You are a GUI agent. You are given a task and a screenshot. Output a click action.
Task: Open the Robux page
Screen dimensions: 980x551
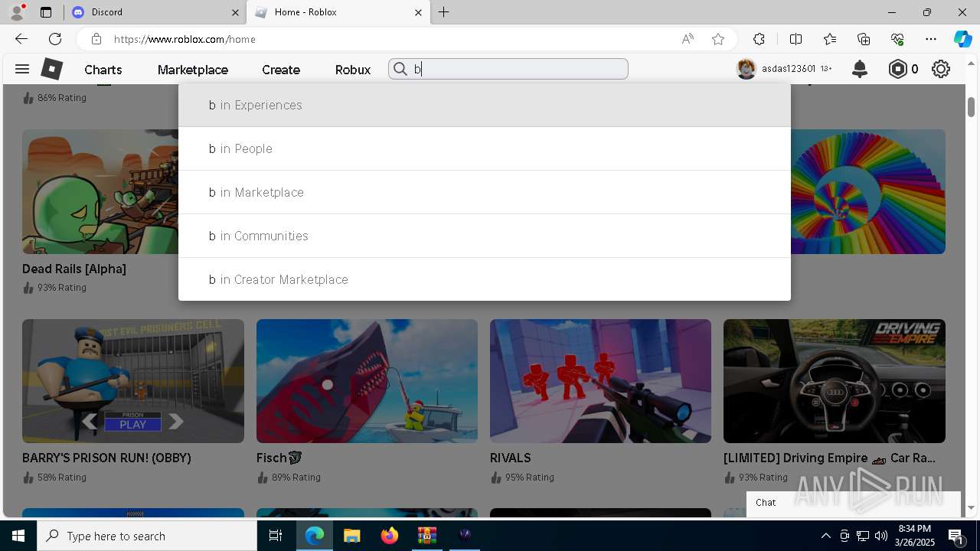tap(353, 70)
